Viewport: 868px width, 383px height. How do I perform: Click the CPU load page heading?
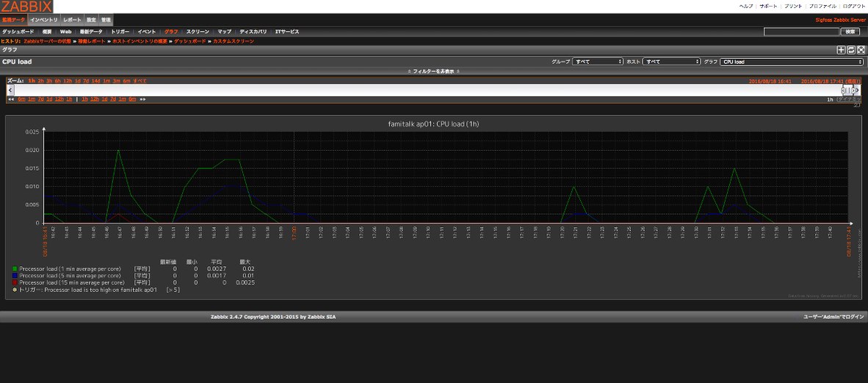(x=17, y=62)
